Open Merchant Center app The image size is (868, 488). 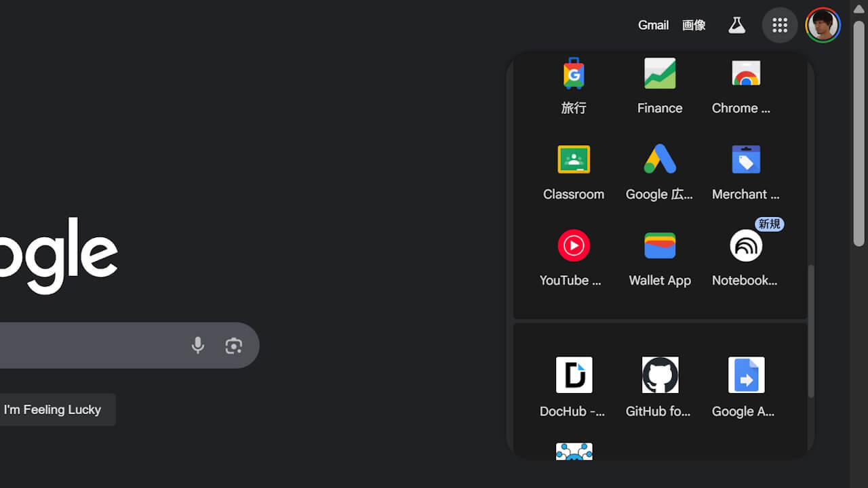click(x=746, y=159)
